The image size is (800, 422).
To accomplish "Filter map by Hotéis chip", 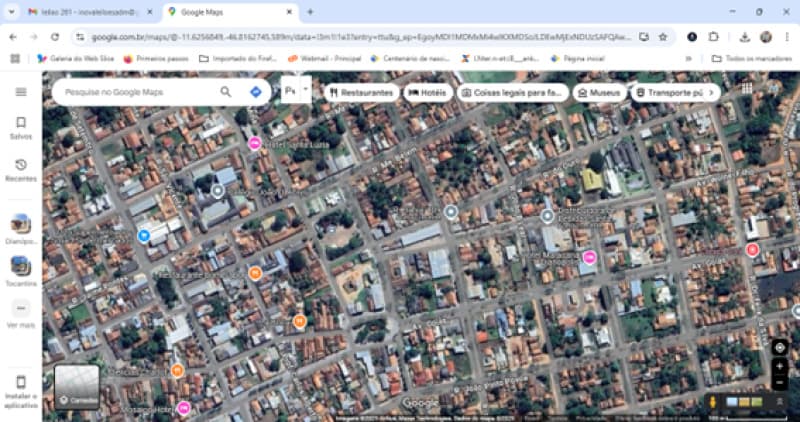I will pos(428,93).
